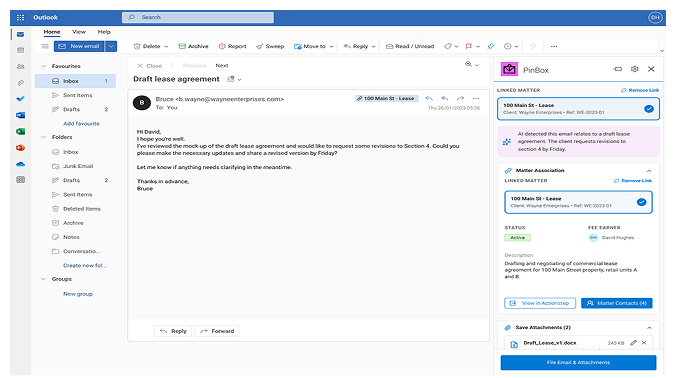
Task: Pin the message using the pin icon
Action: [x=491, y=46]
